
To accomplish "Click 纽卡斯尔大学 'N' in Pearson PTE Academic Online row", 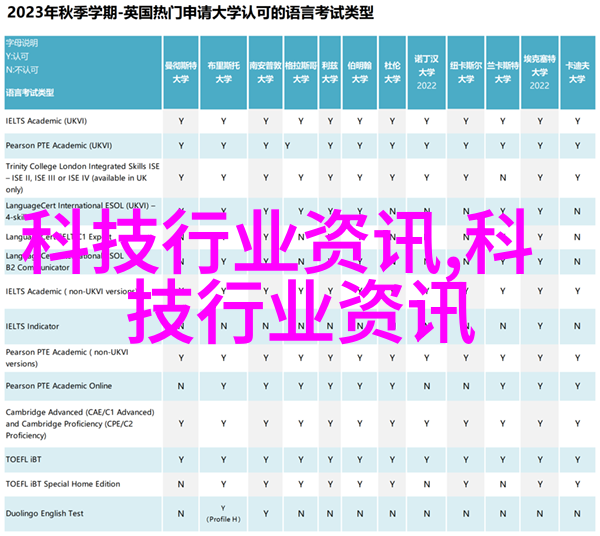I will tap(466, 386).
